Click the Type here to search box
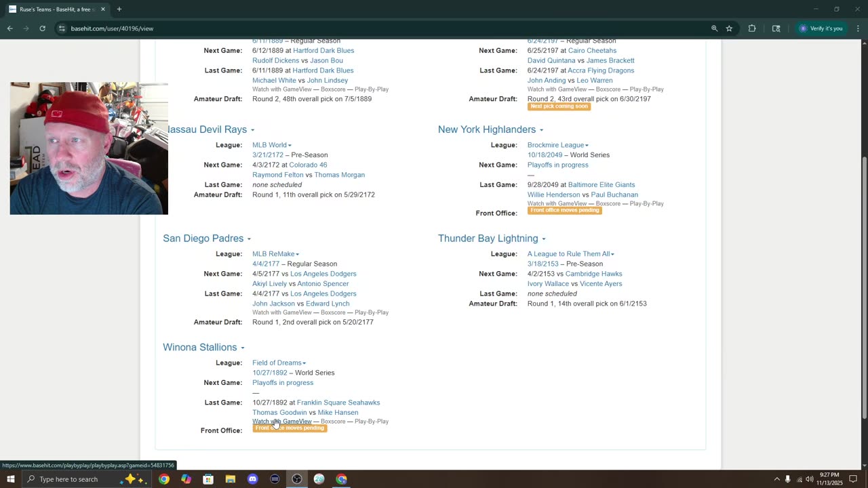868x488 pixels. [86, 479]
